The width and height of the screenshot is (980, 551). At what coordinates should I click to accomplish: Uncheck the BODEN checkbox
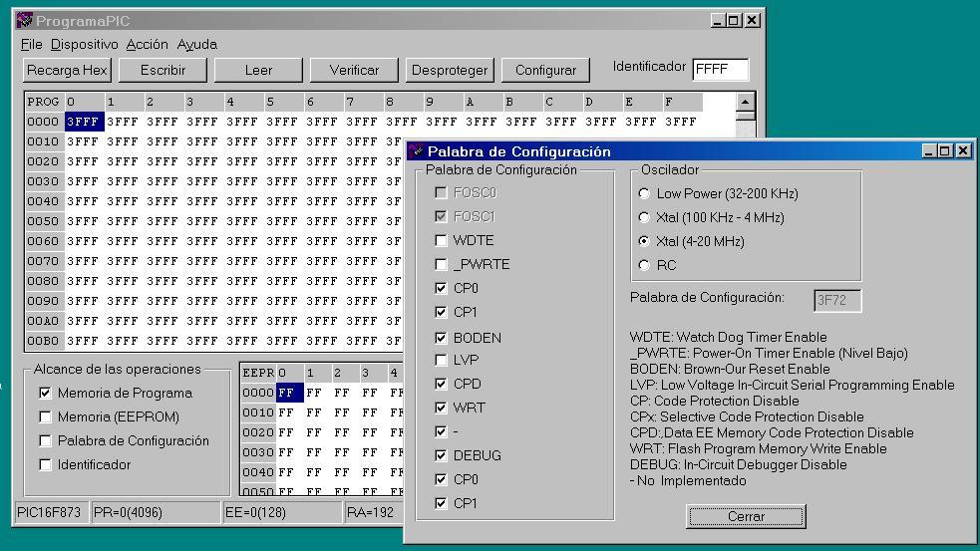[x=441, y=338]
